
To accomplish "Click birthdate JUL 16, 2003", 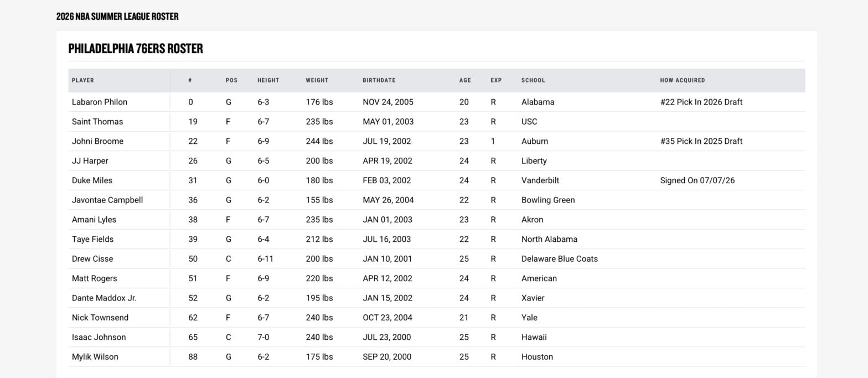I will 387,239.
